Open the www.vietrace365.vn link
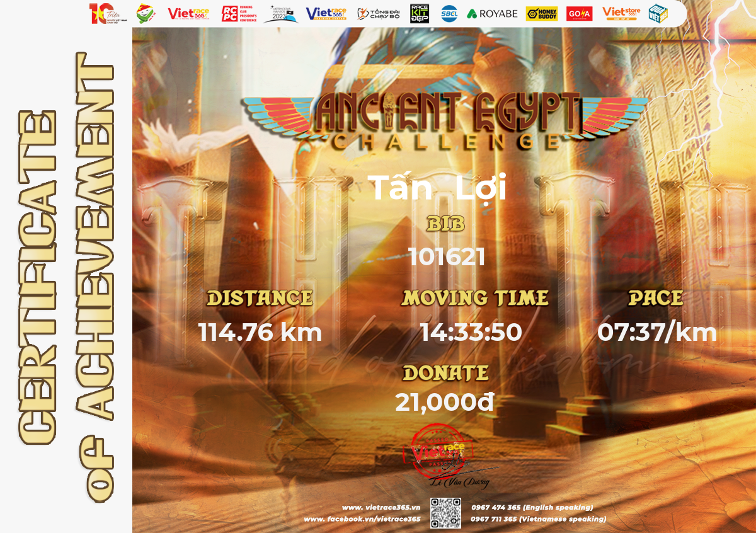 381,507
